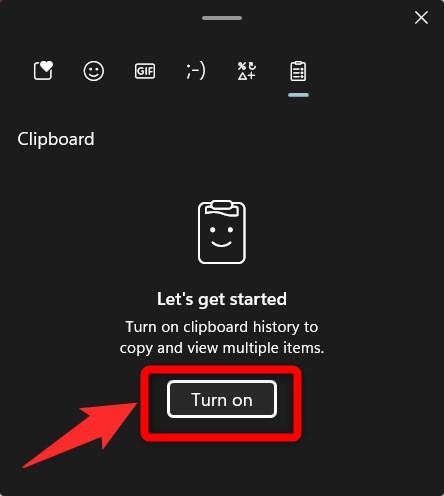Turn on clipboard history
The width and height of the screenshot is (444, 496).
point(222,399)
